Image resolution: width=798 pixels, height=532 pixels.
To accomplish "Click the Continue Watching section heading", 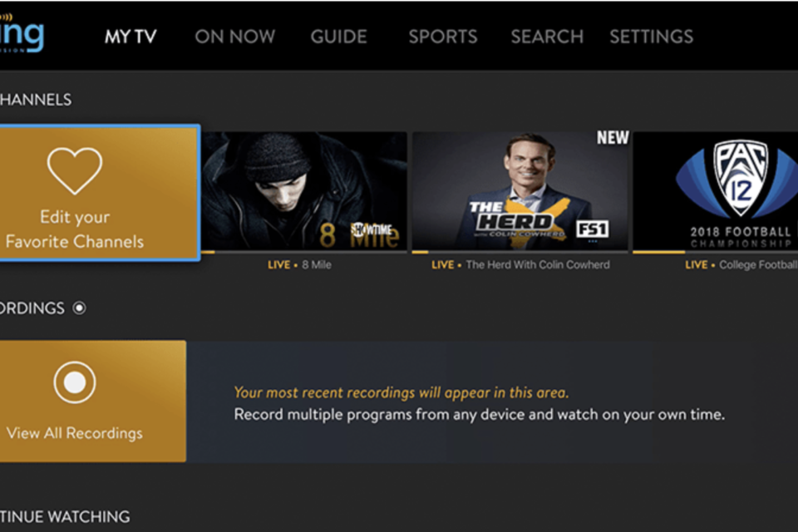I will click(x=65, y=517).
